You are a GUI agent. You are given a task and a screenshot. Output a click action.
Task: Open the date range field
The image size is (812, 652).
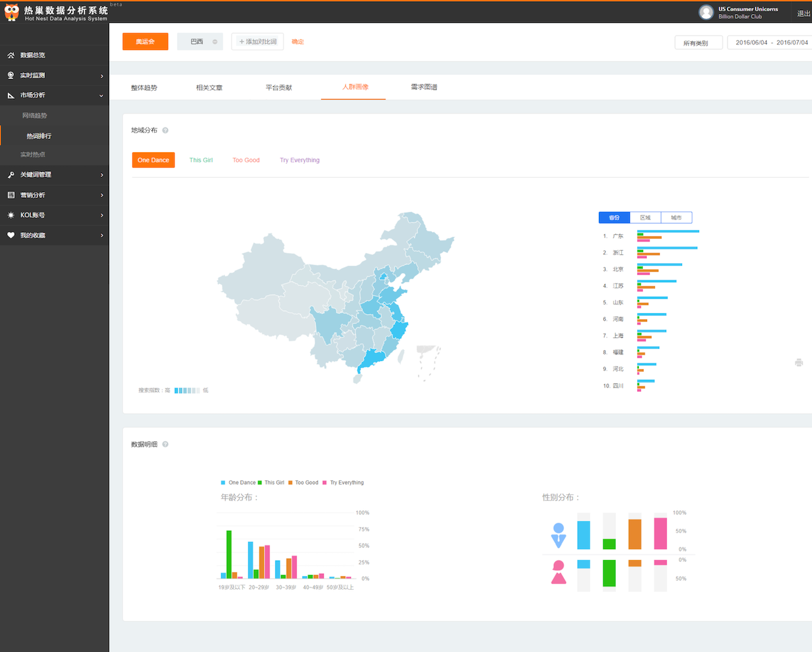(771, 42)
